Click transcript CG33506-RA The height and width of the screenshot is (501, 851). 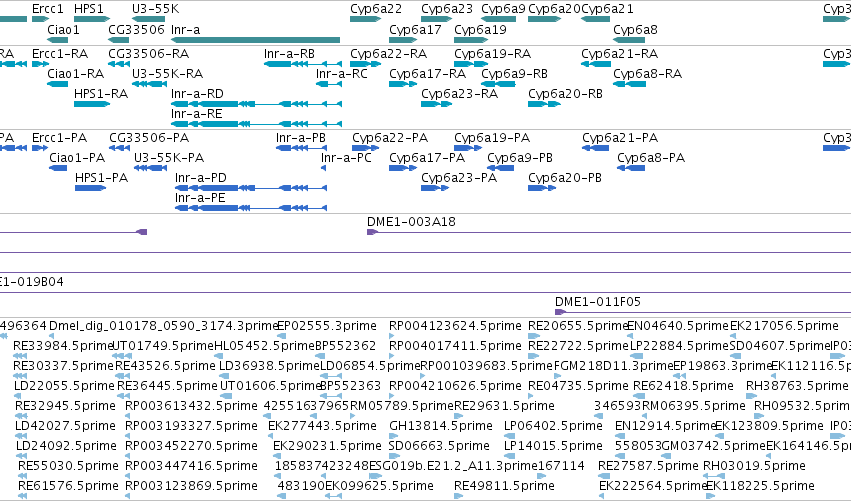pyautogui.click(x=149, y=53)
